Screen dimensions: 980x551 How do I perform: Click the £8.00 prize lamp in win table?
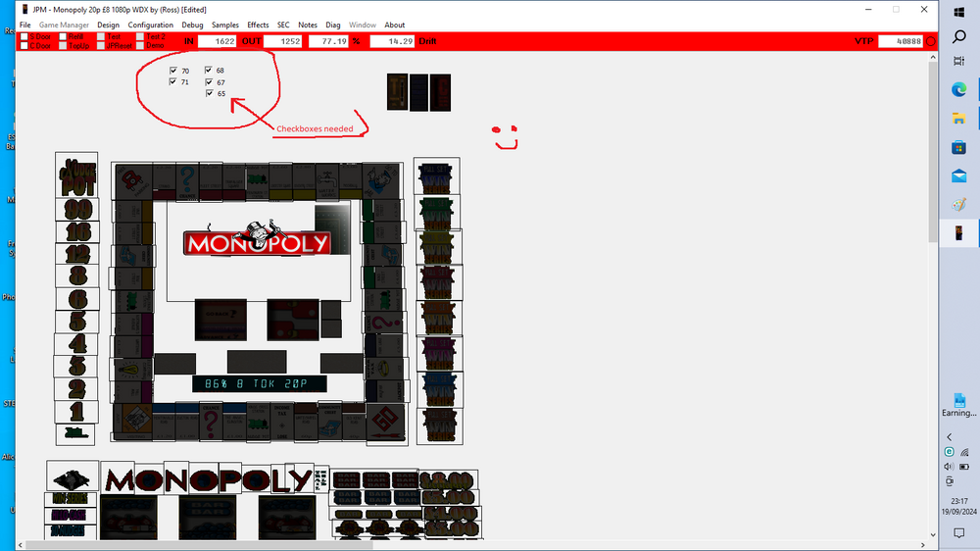pyautogui.click(x=448, y=479)
